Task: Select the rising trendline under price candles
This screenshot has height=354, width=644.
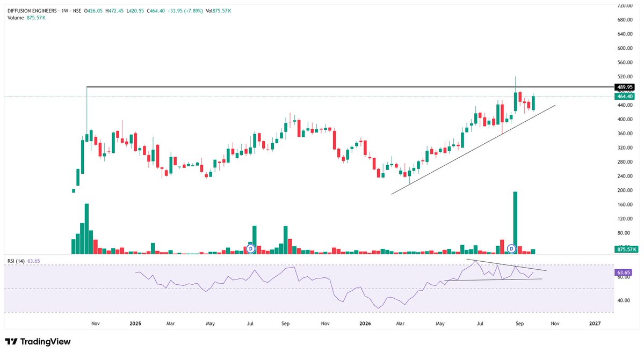Action: pyautogui.click(x=473, y=150)
